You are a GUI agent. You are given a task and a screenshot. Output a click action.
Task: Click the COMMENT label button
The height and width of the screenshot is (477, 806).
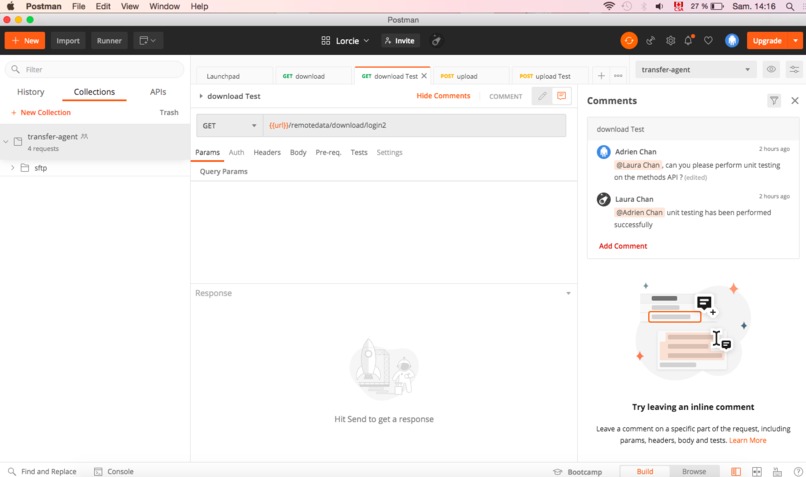505,96
